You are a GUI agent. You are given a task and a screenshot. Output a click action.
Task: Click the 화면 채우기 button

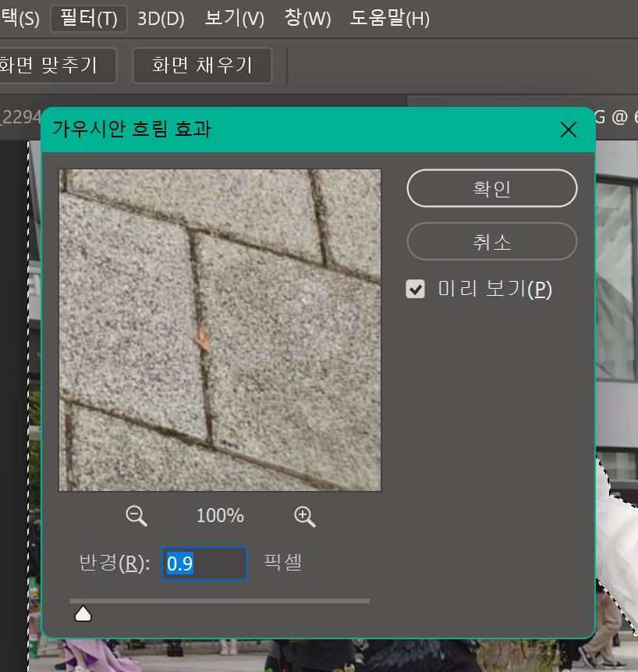point(201,66)
